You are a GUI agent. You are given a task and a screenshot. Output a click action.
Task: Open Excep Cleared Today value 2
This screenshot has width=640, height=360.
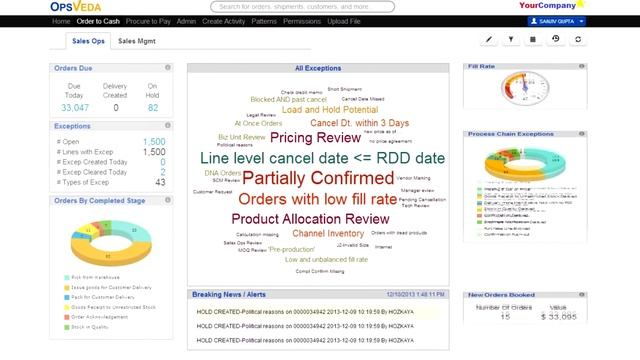coord(163,172)
